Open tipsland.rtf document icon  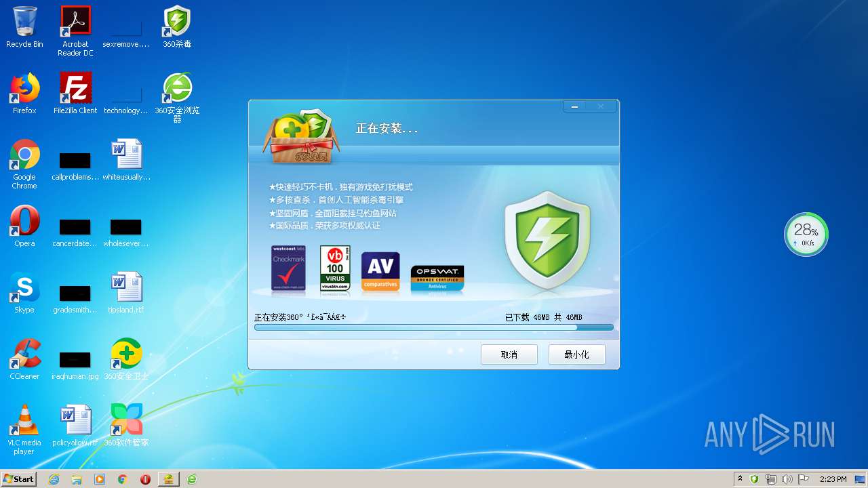[x=126, y=293]
